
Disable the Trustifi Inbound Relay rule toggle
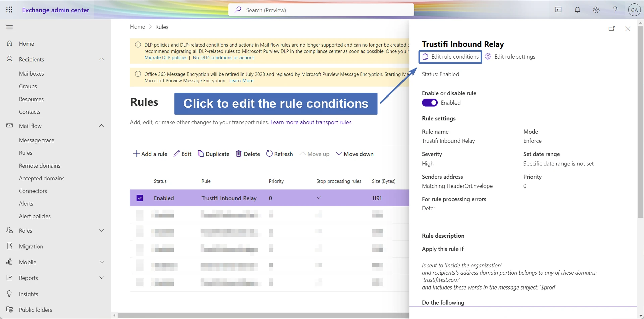click(430, 103)
